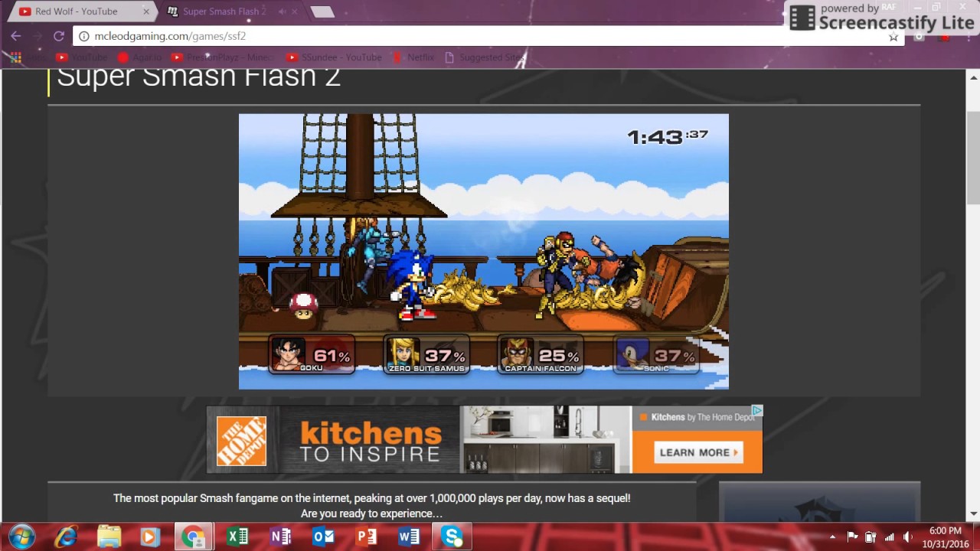Click the LEARN MORE ad button
Image resolution: width=980 pixels, height=551 pixels.
coord(698,452)
